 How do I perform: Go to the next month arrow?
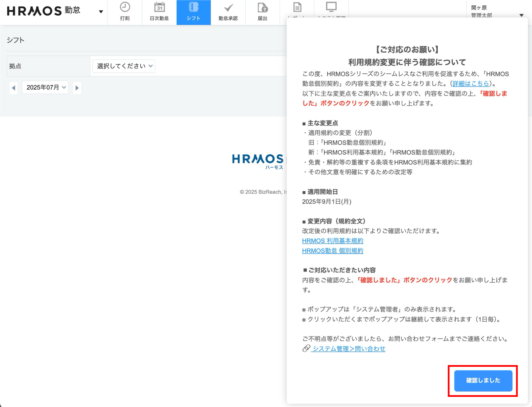pyautogui.click(x=77, y=88)
